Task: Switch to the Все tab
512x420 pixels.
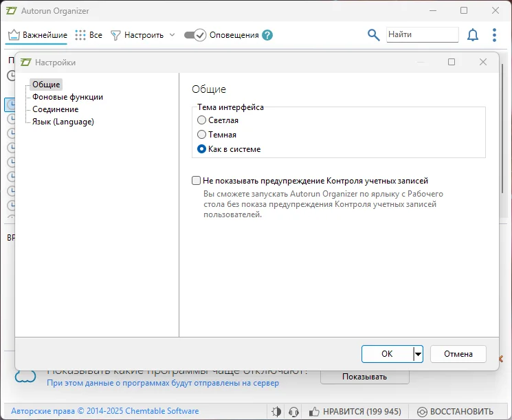Action: click(x=89, y=35)
